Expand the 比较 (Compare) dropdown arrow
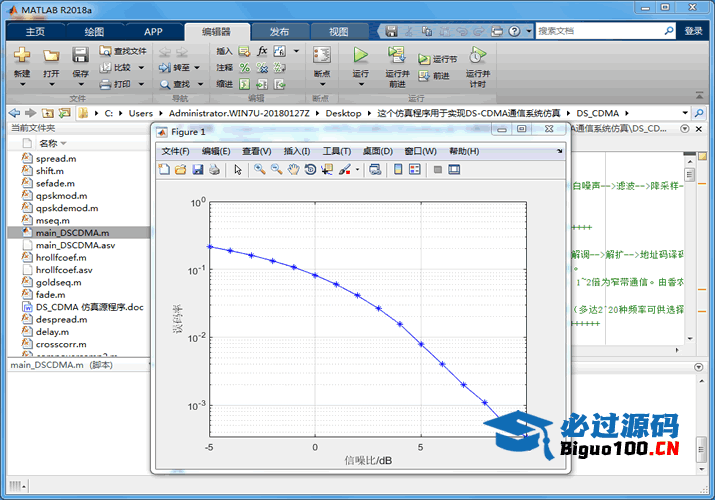 pyautogui.click(x=140, y=68)
